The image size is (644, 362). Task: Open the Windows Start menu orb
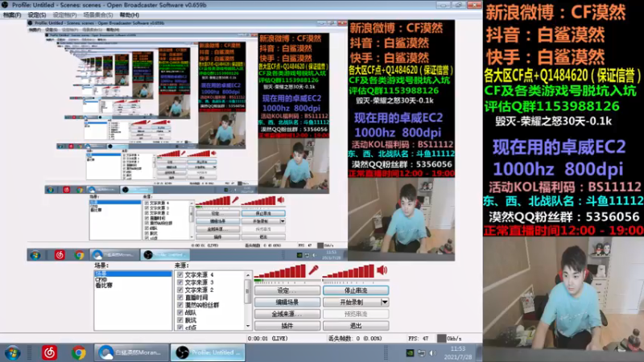click(12, 353)
